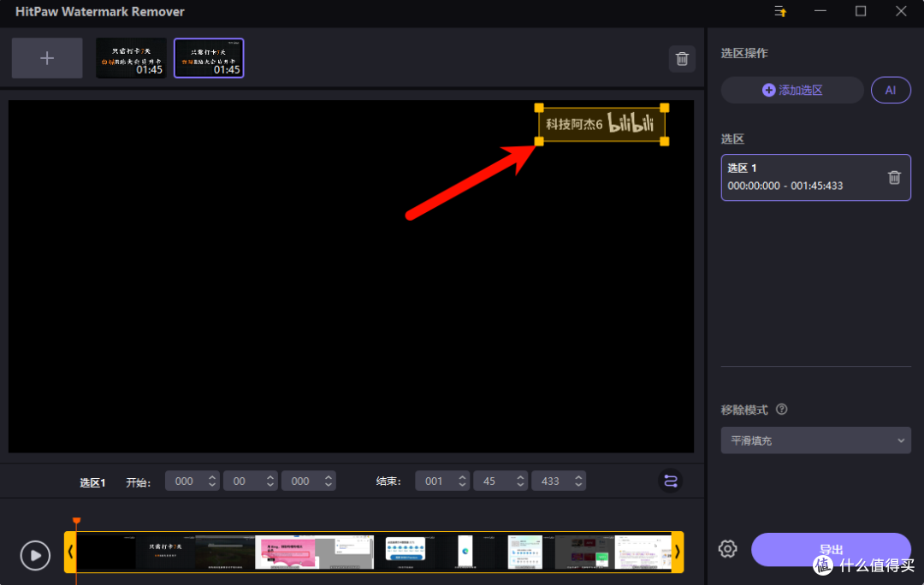Click 添加选区 to add a selection
This screenshot has width=924, height=585.
click(x=792, y=90)
